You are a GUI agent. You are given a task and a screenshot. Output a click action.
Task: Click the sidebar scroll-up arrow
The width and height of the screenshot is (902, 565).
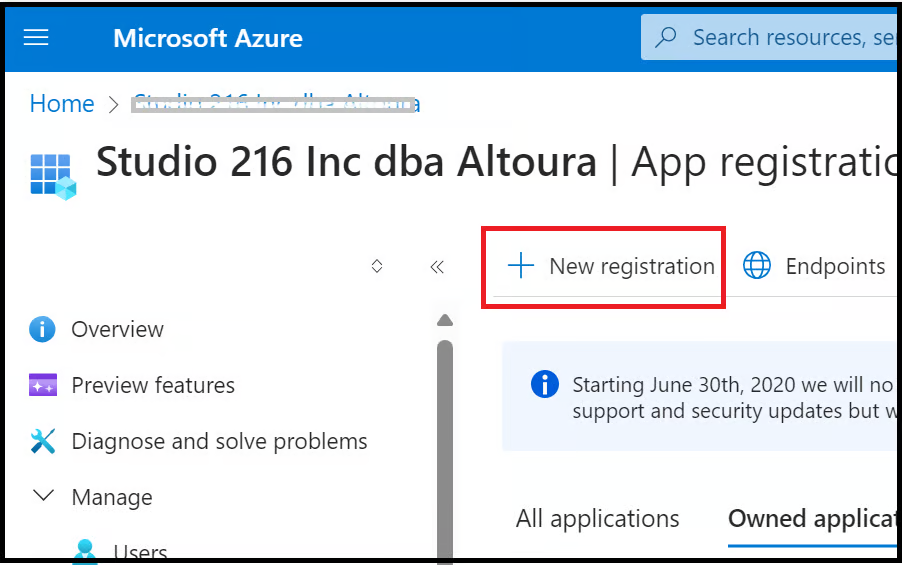click(445, 320)
